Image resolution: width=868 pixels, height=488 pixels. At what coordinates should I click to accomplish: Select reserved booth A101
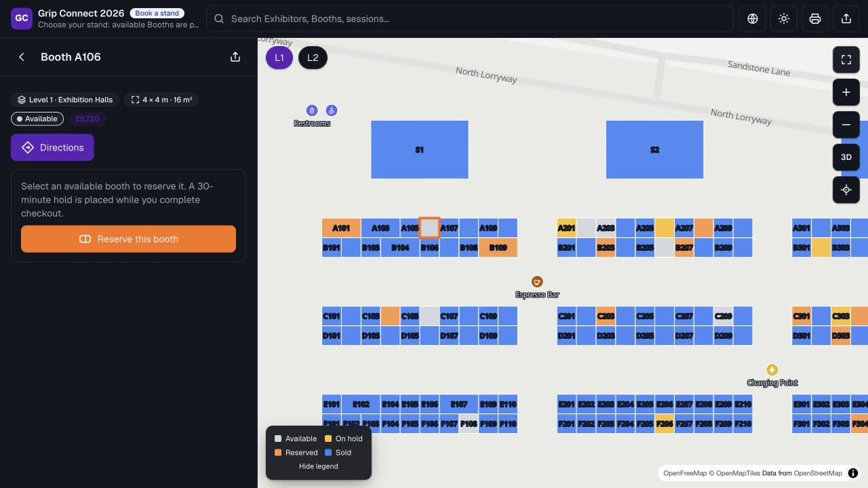click(341, 228)
